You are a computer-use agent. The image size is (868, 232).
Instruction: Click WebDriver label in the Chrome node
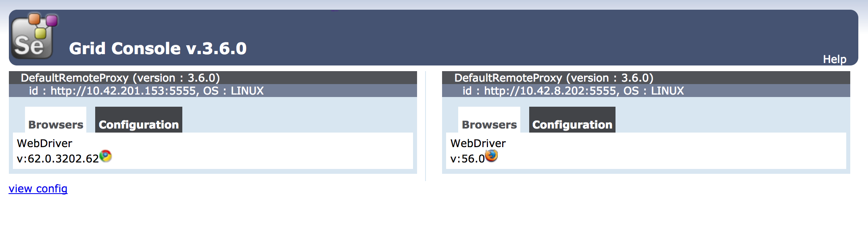click(44, 143)
